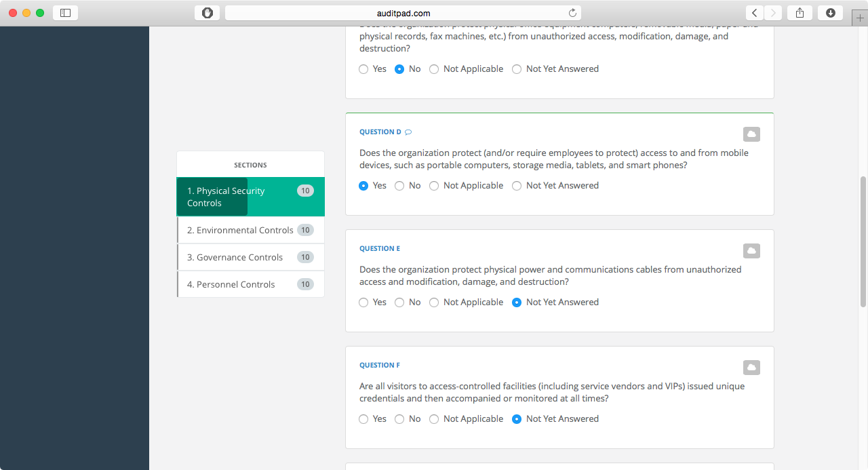Show the Safari downloads list
The image size is (868, 470).
pyautogui.click(x=830, y=13)
